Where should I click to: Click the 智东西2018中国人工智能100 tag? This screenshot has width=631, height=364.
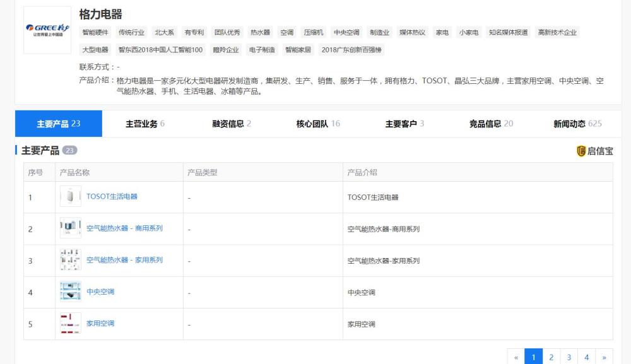pos(160,50)
